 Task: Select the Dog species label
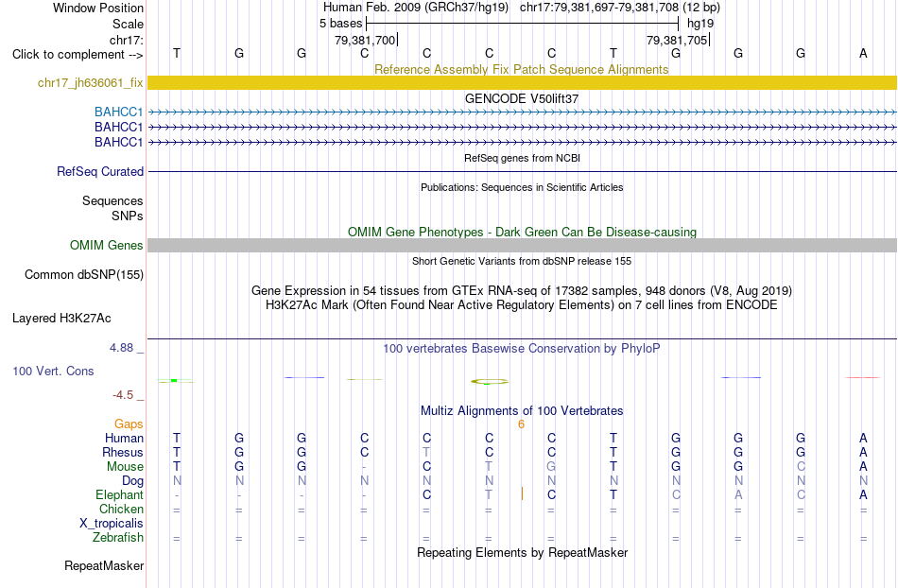point(132,481)
